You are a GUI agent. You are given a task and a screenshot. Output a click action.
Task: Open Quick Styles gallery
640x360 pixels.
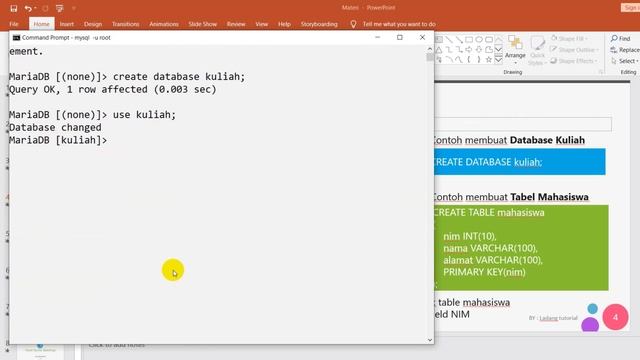pyautogui.click(x=537, y=50)
